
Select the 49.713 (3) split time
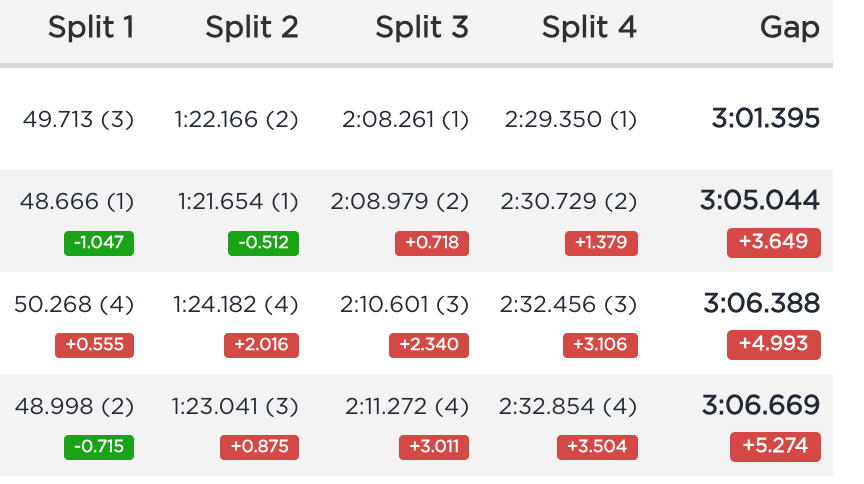pyautogui.click(x=78, y=120)
